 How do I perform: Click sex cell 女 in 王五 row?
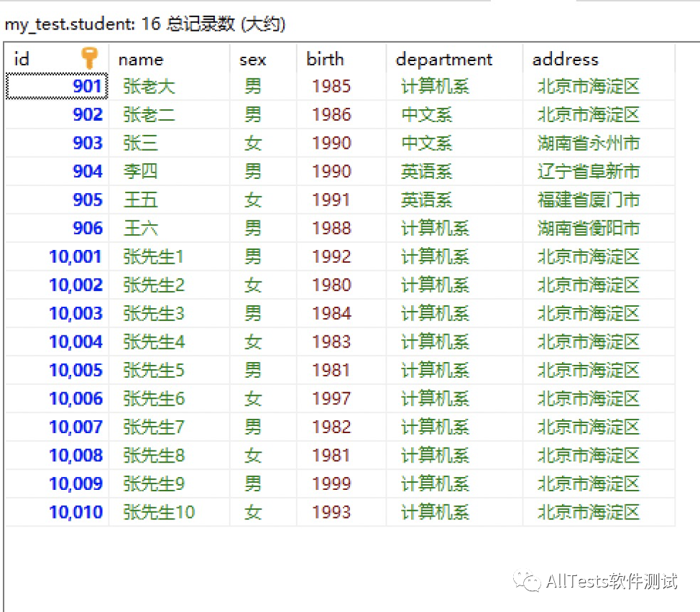click(263, 200)
